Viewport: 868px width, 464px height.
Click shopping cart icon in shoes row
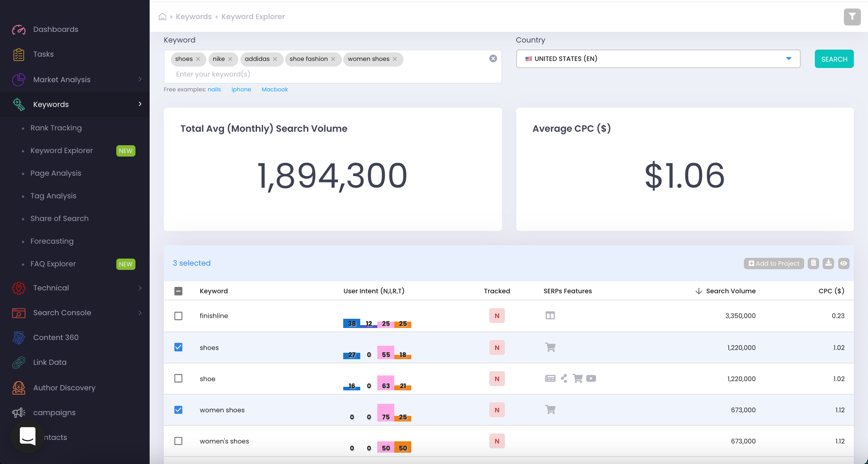point(550,347)
